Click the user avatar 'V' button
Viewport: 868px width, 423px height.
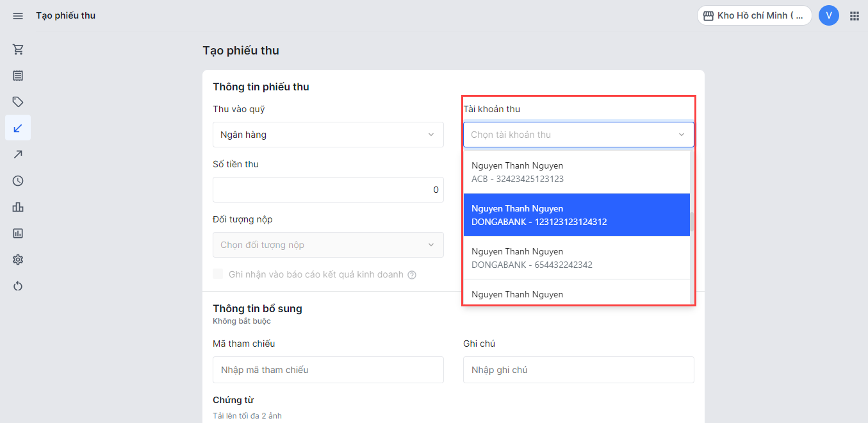828,15
